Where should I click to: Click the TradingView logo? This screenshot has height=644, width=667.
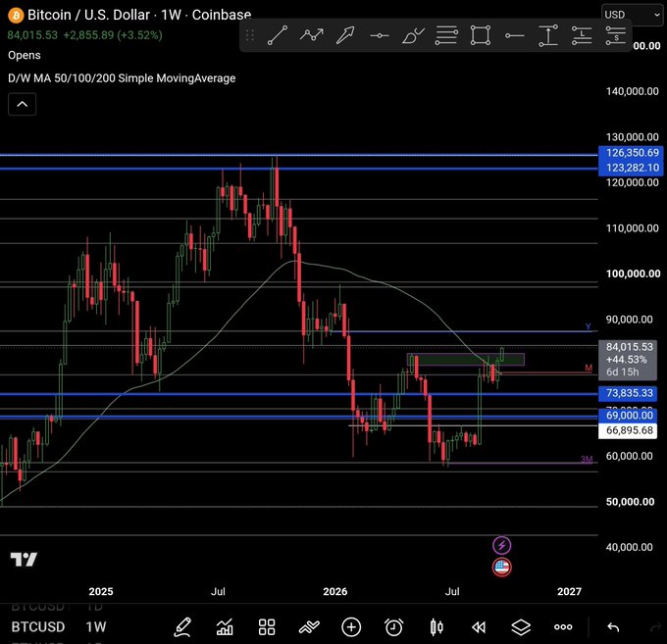[24, 559]
